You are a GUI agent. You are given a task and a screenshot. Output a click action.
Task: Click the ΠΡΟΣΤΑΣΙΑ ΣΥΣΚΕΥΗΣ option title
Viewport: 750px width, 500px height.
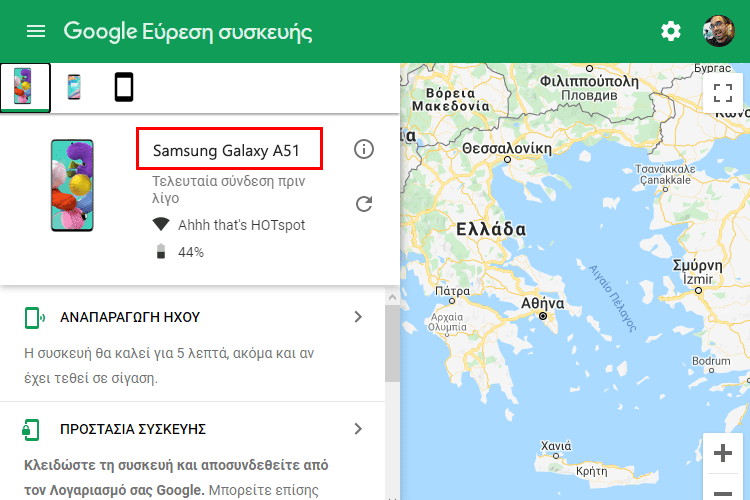point(133,429)
